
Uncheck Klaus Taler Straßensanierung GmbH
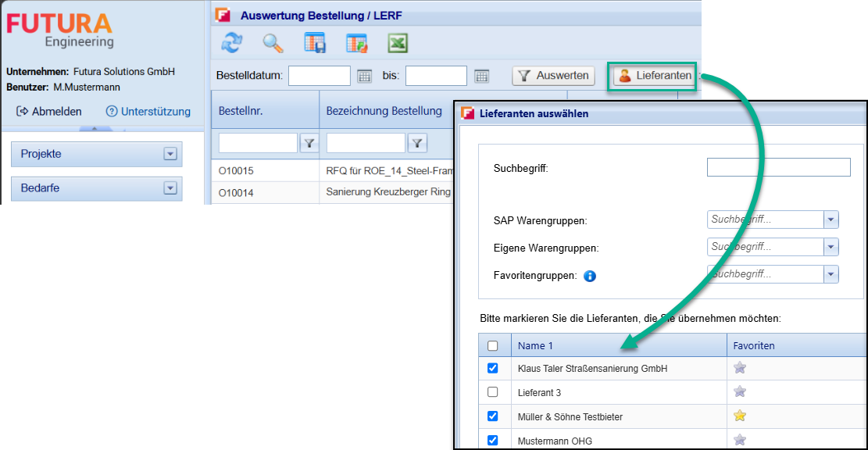[493, 368]
